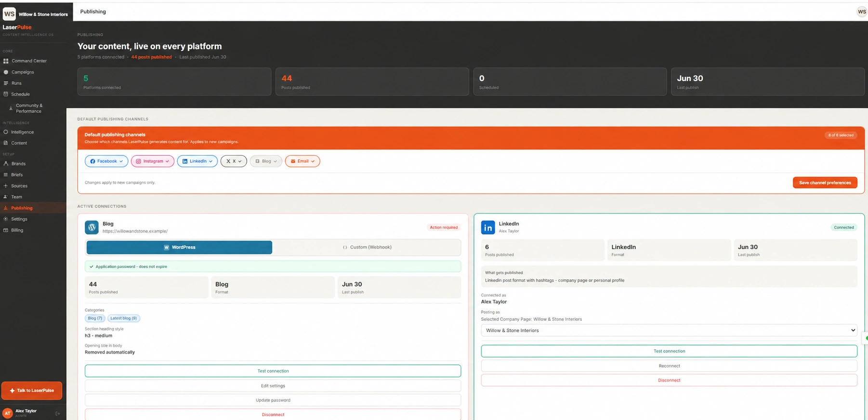Open the Willow & Stone Interiors page selector

(x=669, y=330)
